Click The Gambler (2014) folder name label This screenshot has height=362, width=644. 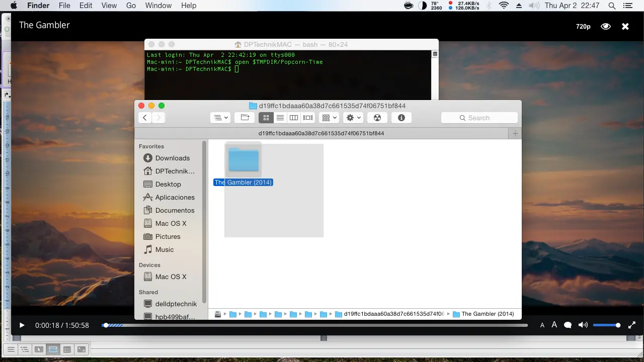[244, 183]
